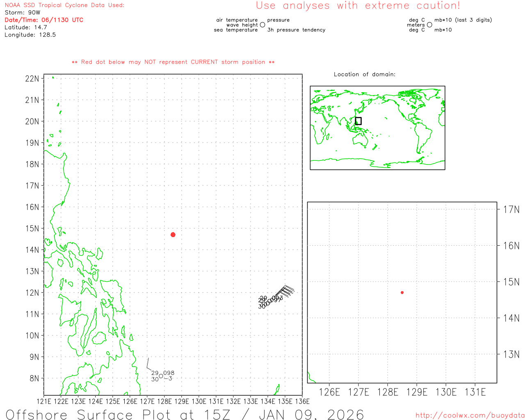This screenshot has height=420, width=525.
Task: Open the coolwx.com/buoydata link
Action: 470,415
